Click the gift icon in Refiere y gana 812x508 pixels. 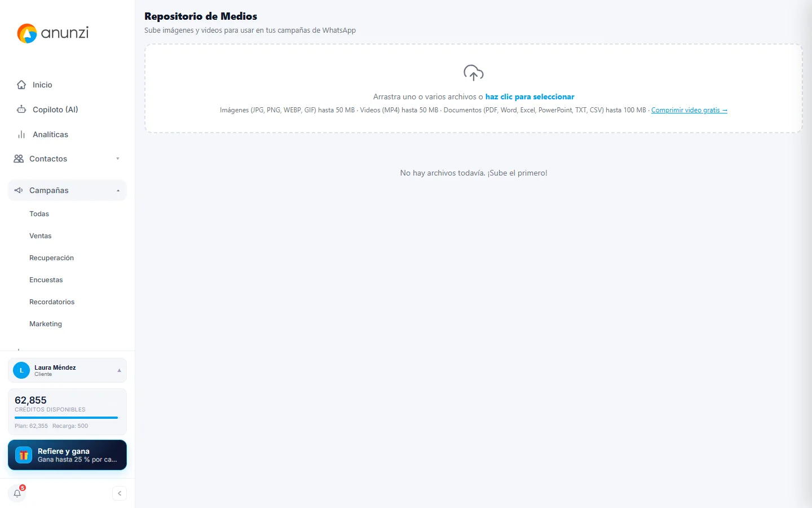24,455
